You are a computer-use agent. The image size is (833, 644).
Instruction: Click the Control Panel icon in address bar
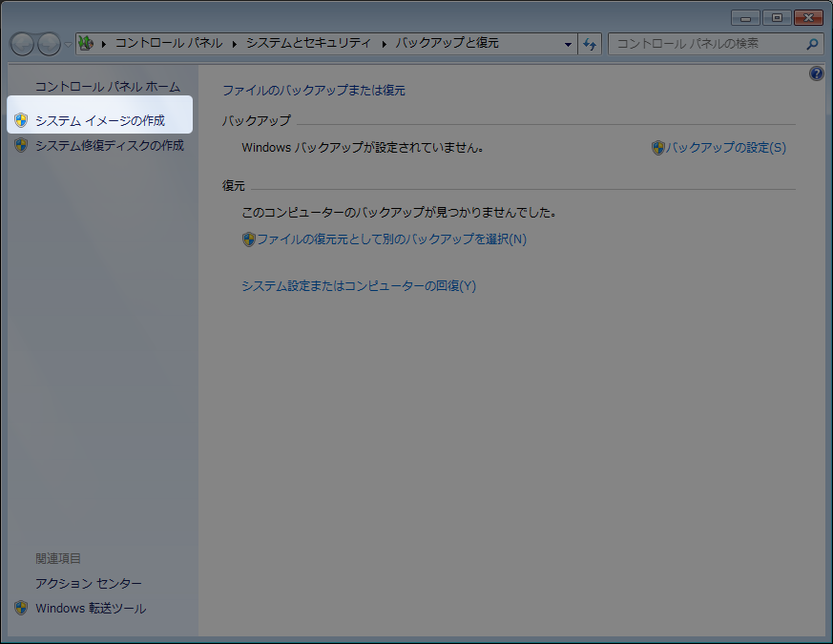pos(86,44)
